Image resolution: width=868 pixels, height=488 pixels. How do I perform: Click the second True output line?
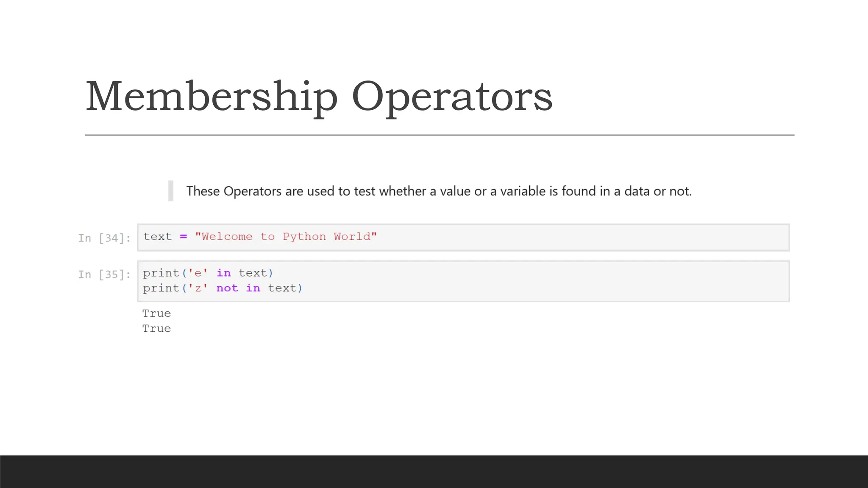coord(156,329)
